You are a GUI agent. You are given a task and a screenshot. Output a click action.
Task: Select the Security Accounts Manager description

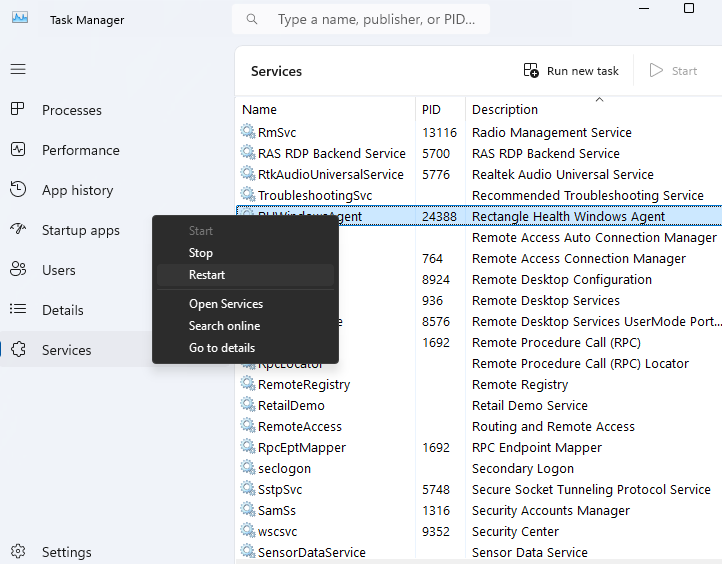pos(551,511)
